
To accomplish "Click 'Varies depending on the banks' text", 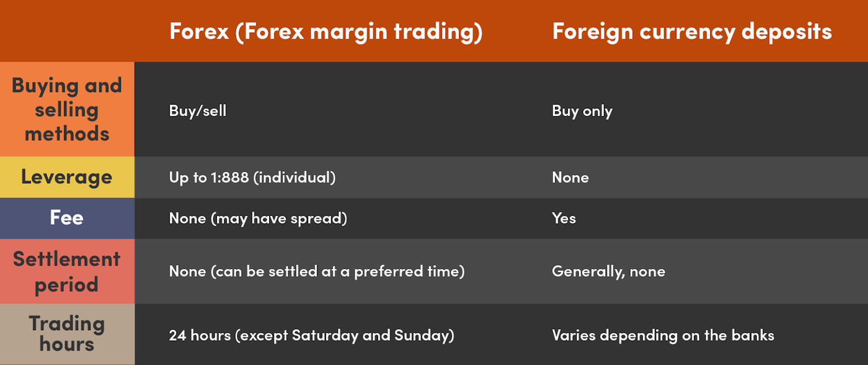I will 663,336.
